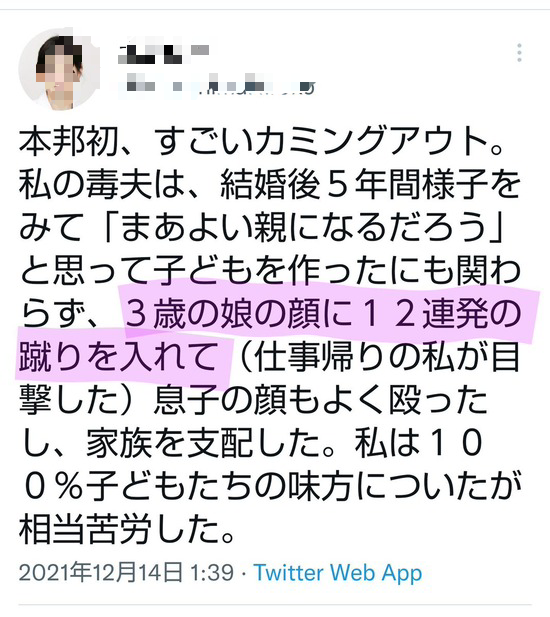550x617 pixels.
Task: Click the text らず、 before the highlight
Action: (69, 314)
